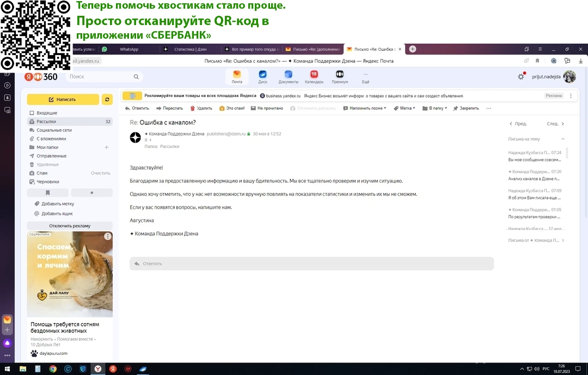588x375 pixels.
Task: Open File Explorer from the taskbar
Action: click(x=23, y=369)
